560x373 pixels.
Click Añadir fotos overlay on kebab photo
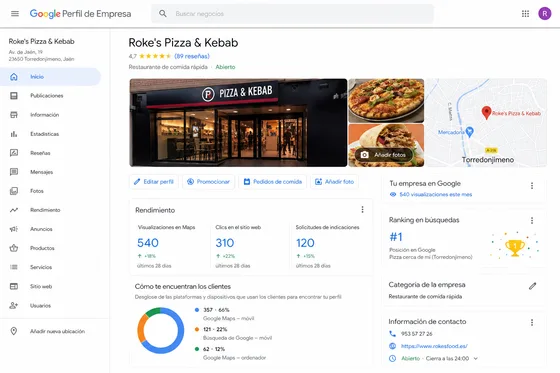click(x=384, y=155)
